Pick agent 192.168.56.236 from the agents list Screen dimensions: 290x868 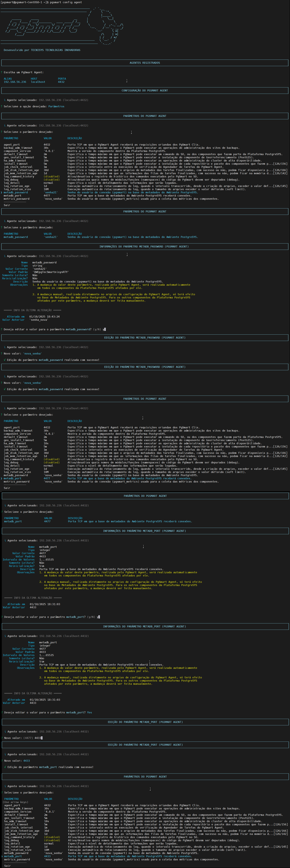click(x=15, y=82)
